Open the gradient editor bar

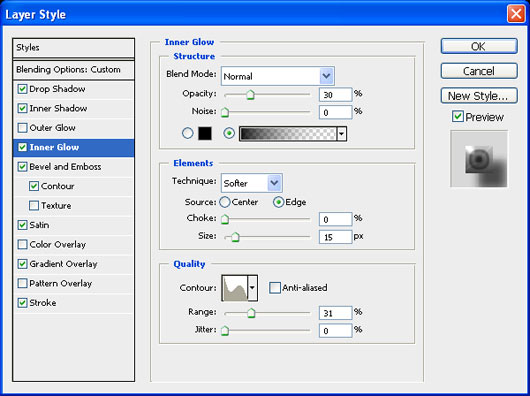click(288, 134)
